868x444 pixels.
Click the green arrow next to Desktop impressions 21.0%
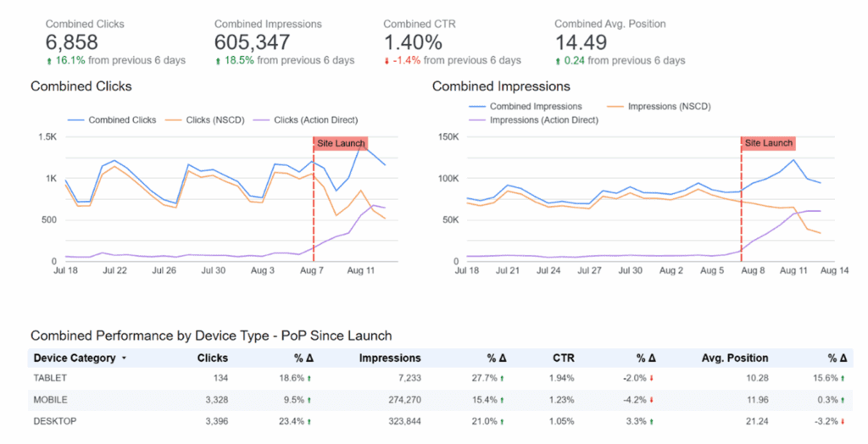[502, 419]
